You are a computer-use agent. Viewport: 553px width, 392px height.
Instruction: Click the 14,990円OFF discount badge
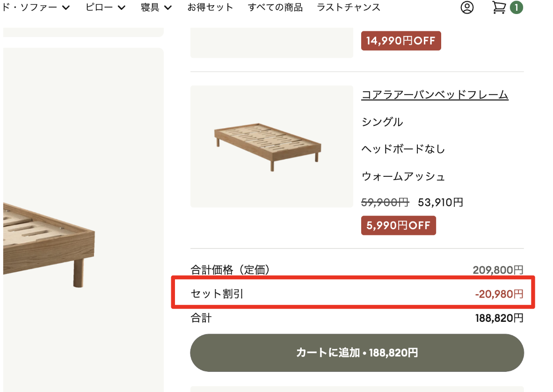point(401,41)
